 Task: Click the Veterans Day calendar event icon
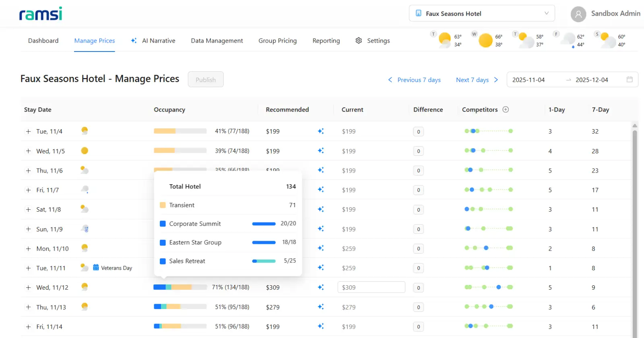pos(96,268)
